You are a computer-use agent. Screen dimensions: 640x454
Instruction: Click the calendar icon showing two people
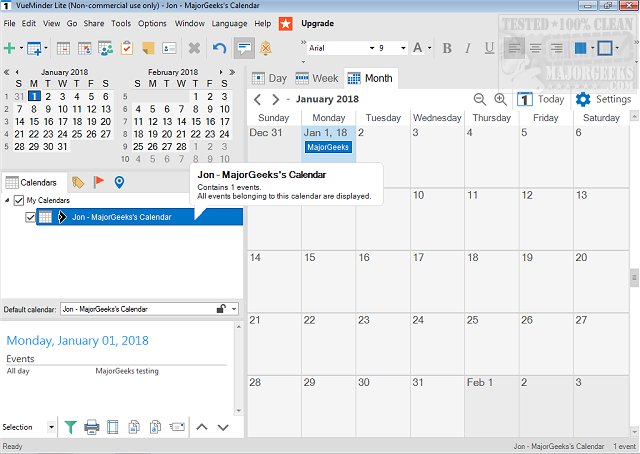[x=105, y=48]
